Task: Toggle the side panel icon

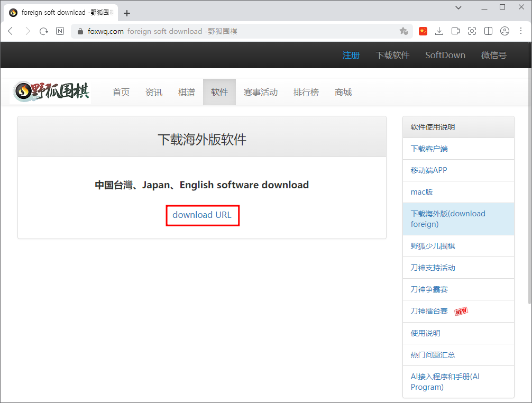Action: point(488,31)
